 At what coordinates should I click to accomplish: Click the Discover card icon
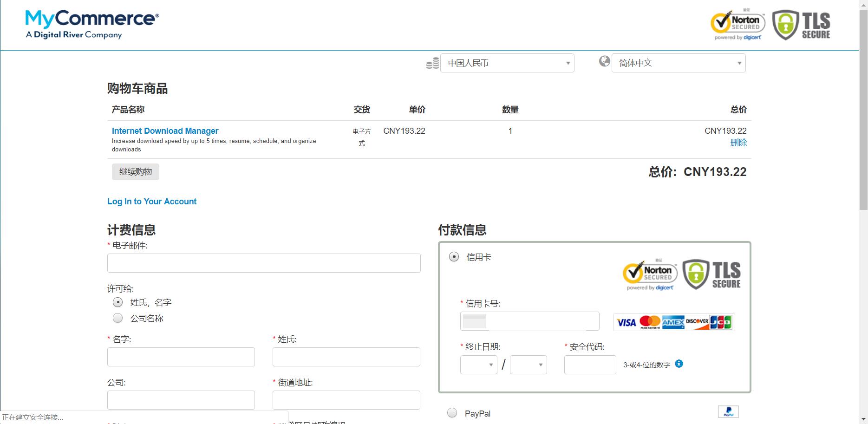tap(697, 322)
